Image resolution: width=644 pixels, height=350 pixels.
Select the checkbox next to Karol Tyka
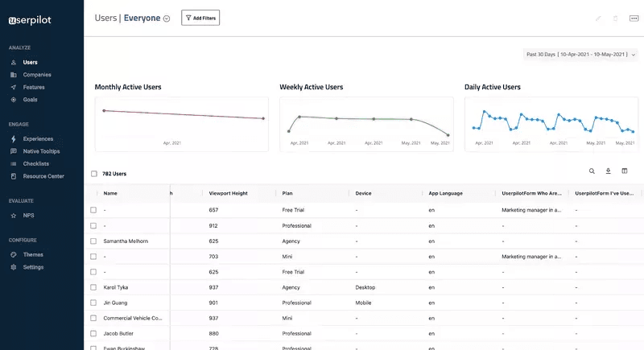(x=93, y=287)
